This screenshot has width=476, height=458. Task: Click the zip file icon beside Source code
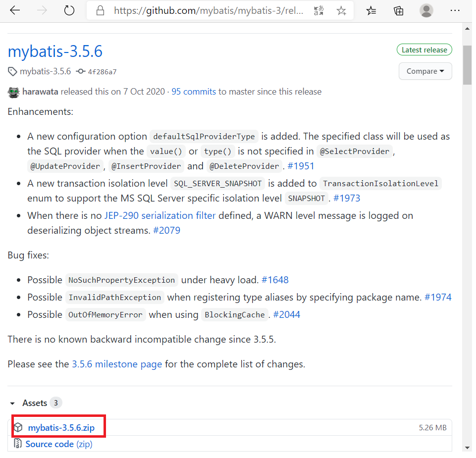pos(18,444)
